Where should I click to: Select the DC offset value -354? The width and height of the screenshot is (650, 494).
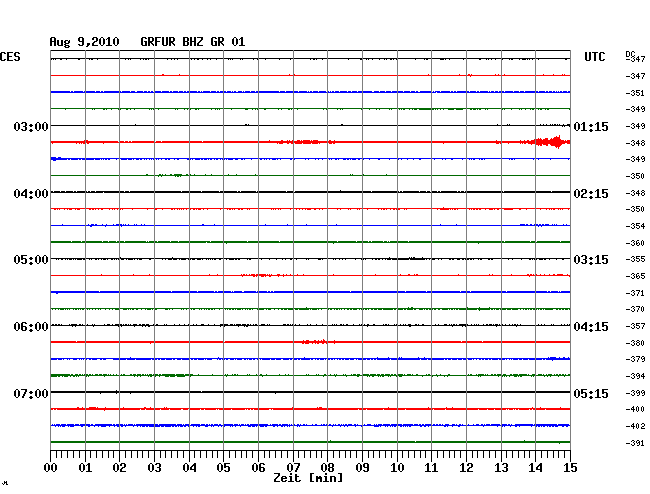(635, 226)
